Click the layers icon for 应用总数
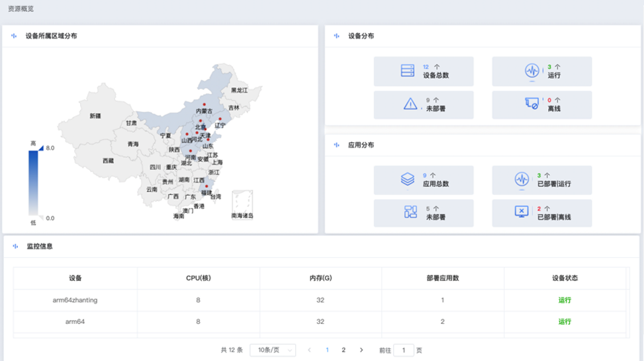This screenshot has height=361, width=644. pyautogui.click(x=407, y=180)
